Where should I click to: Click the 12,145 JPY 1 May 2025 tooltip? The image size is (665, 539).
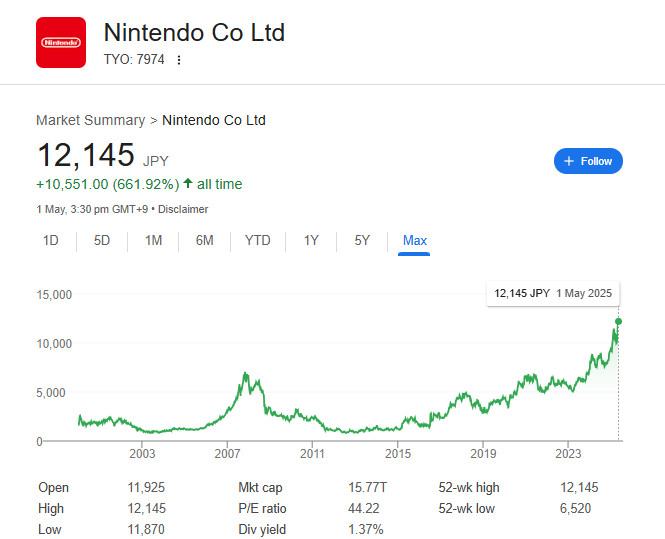click(x=553, y=293)
